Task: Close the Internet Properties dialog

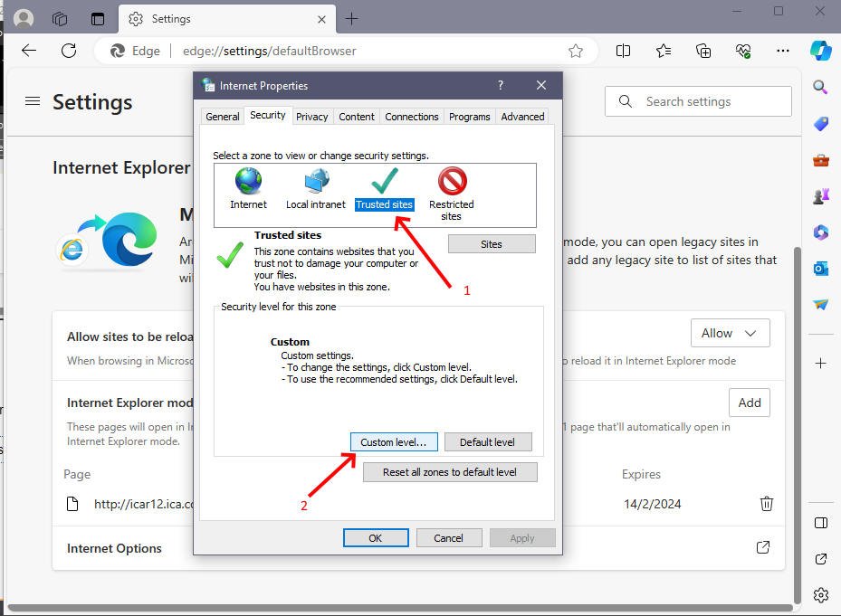Action: pos(541,85)
